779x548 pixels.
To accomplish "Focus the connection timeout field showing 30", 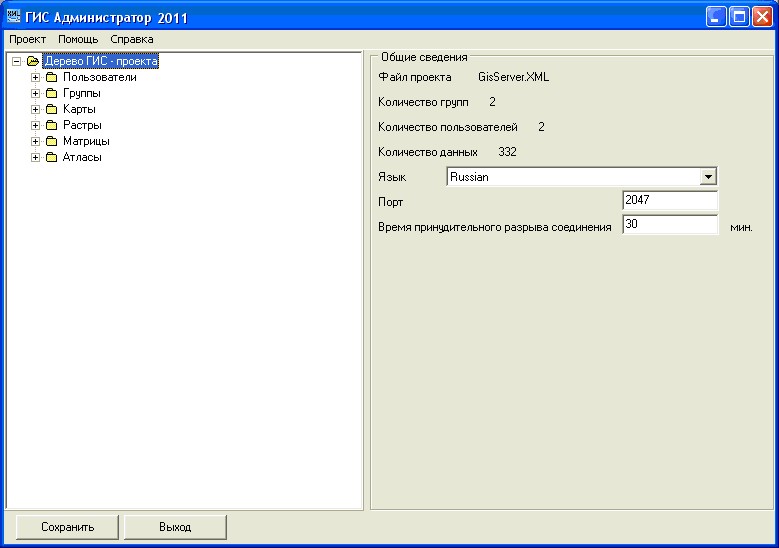I will click(x=669, y=226).
